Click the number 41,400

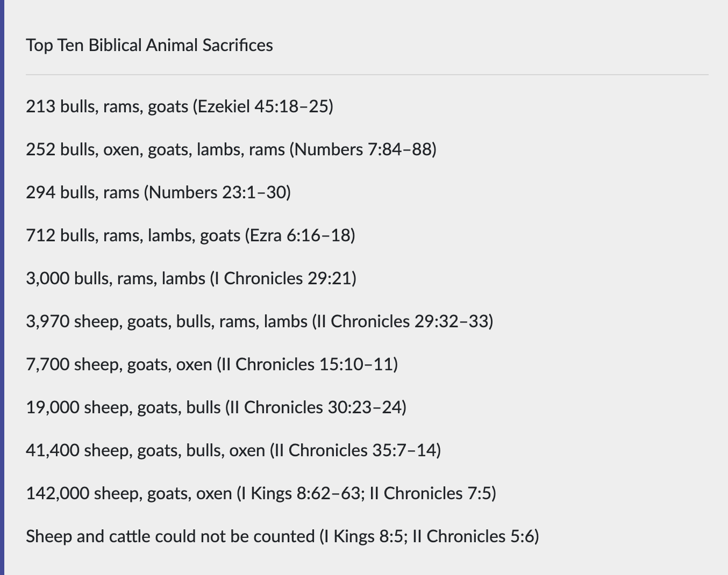52,450
